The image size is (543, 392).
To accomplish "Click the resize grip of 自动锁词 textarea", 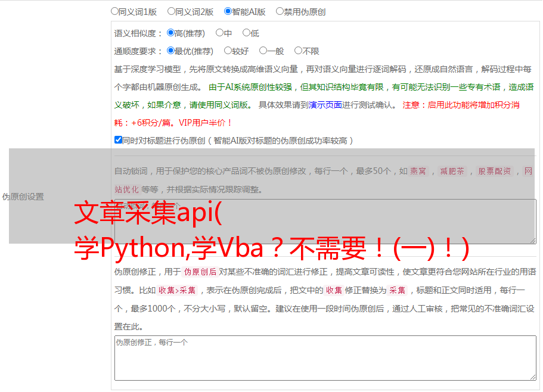I will coord(533,241).
